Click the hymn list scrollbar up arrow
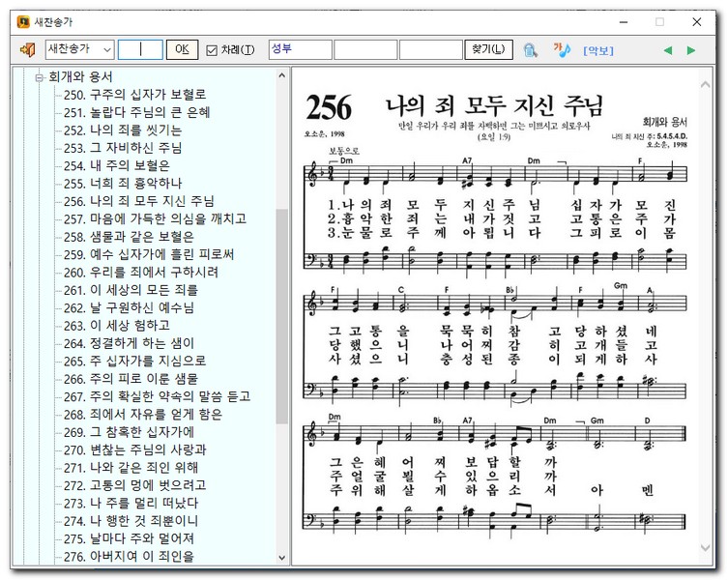 (x=281, y=75)
